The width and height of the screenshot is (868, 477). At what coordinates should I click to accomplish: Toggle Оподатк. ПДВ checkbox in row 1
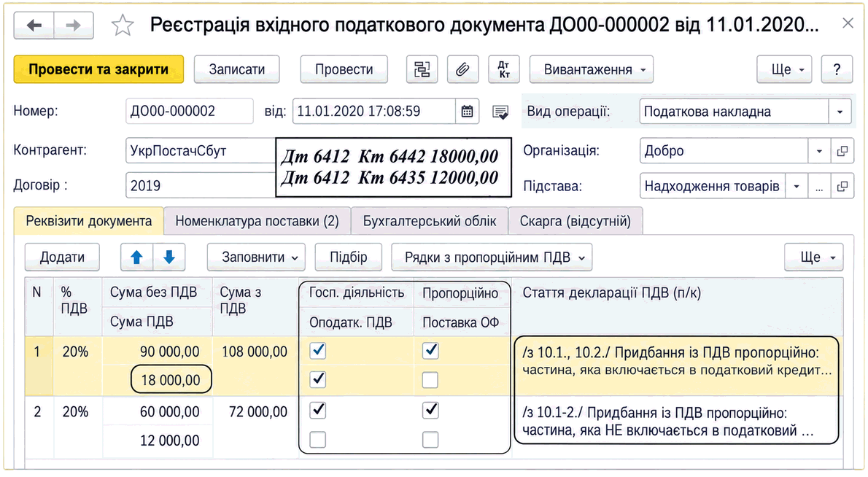(318, 379)
